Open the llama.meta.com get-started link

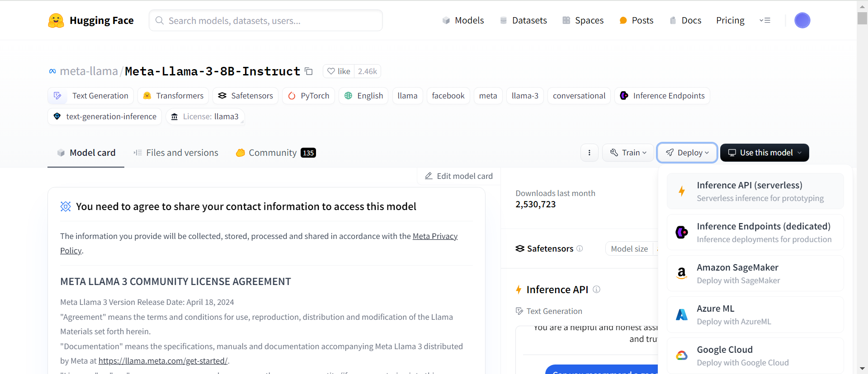tap(163, 361)
